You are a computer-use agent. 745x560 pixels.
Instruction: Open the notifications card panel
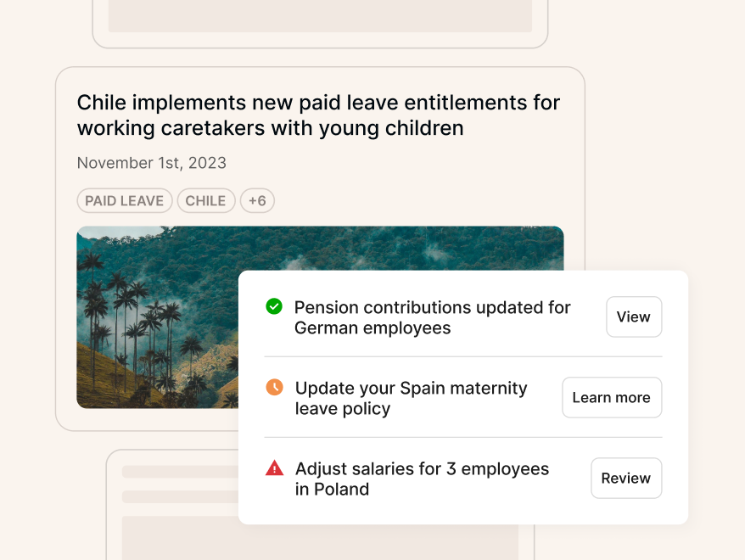[465, 397]
